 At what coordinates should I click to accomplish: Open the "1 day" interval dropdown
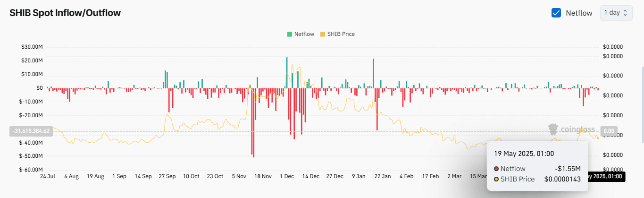tap(616, 13)
